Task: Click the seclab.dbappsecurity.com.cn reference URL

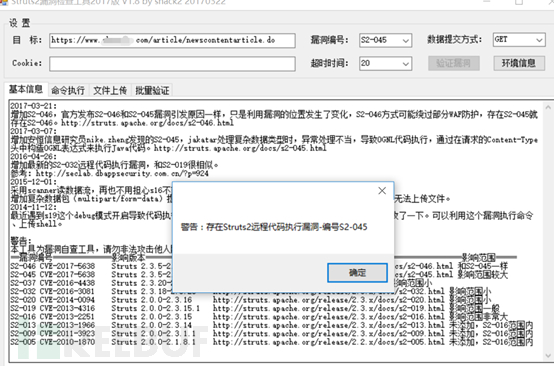Action: tap(122, 173)
